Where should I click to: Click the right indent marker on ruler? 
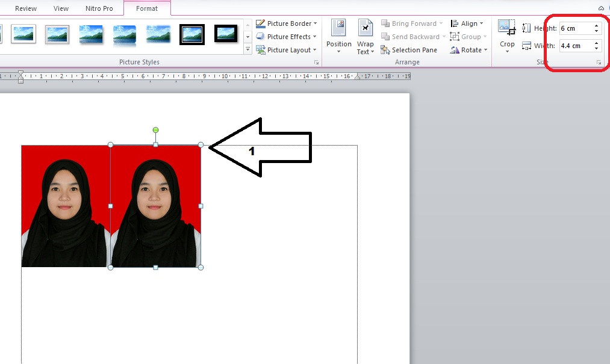point(357,77)
